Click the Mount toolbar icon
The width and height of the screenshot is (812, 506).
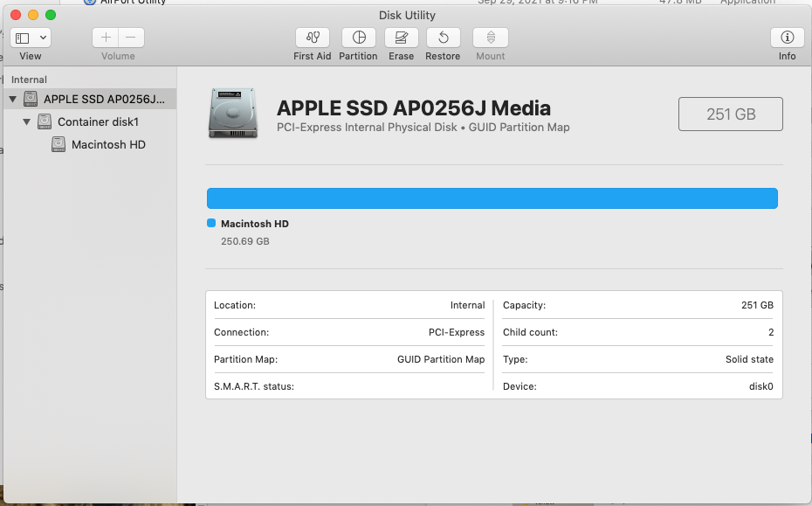(491, 38)
